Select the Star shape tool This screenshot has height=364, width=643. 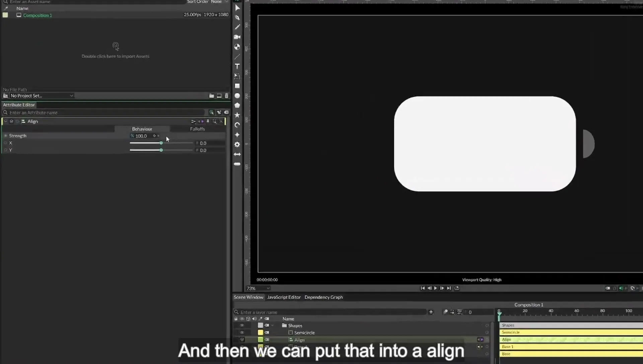[237, 115]
